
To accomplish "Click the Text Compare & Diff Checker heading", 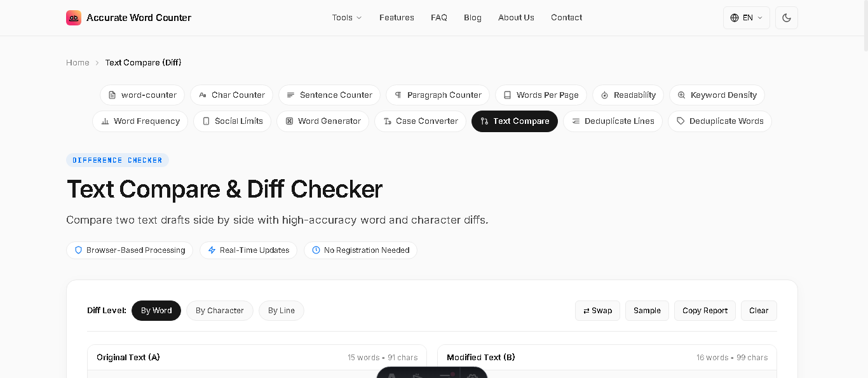I will point(224,189).
